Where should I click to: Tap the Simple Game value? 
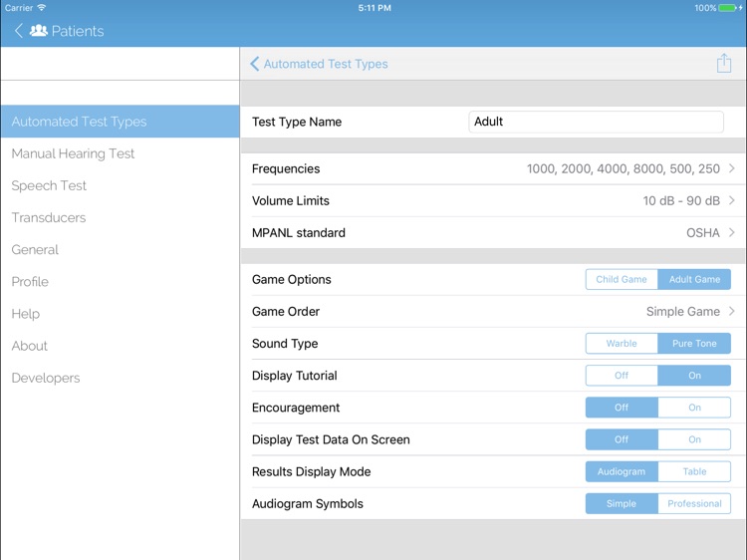coord(682,311)
